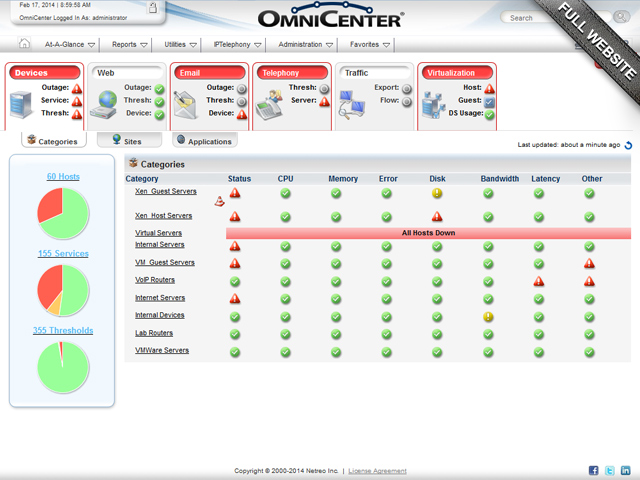Open the Utilities dropdown menu
The height and width of the screenshot is (480, 640).
(180, 44)
